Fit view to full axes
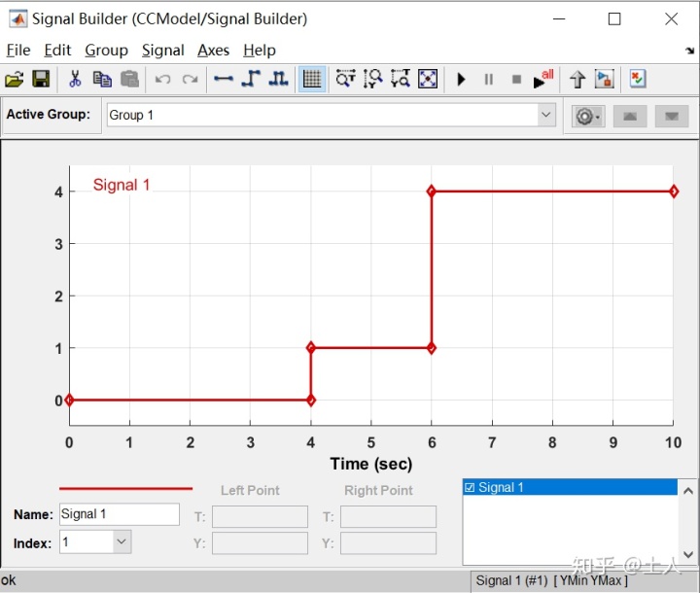Image resolution: width=700 pixels, height=593 pixels. click(428, 79)
